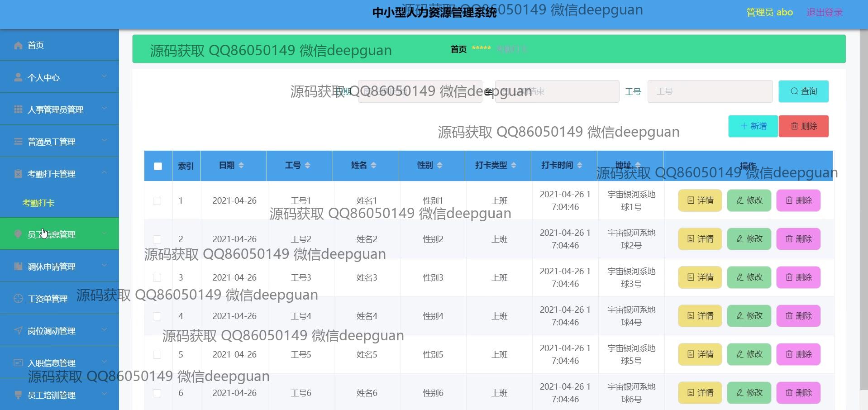Click the paper plane icon beside 岗位调动管理
This screenshot has width=868, height=410.
(x=18, y=331)
